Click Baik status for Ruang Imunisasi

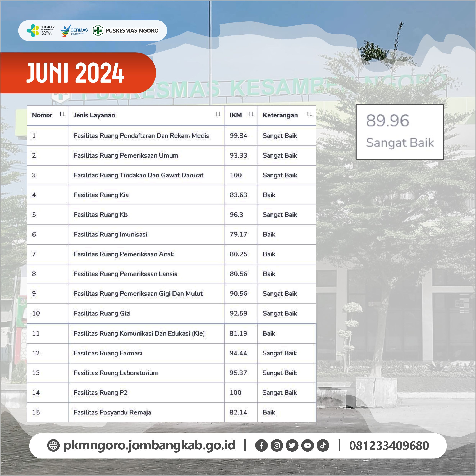click(269, 234)
